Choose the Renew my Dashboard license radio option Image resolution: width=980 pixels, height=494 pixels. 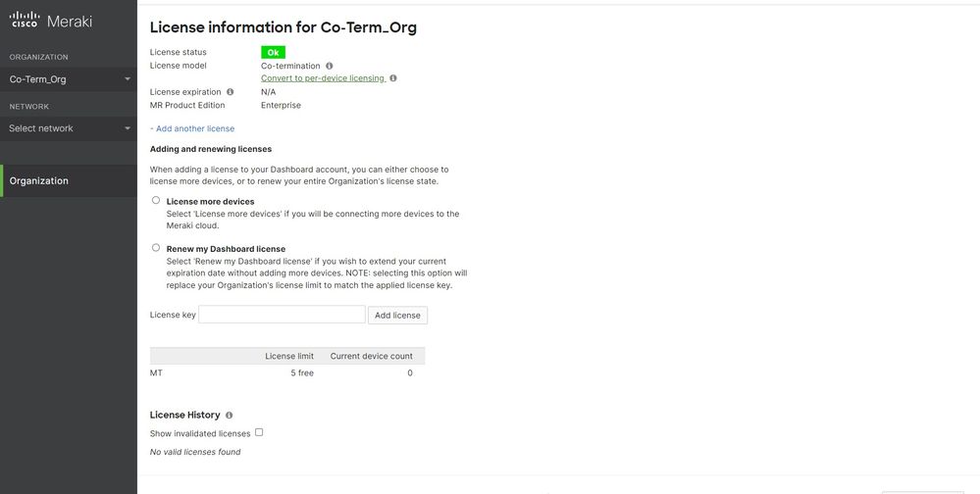(x=156, y=248)
